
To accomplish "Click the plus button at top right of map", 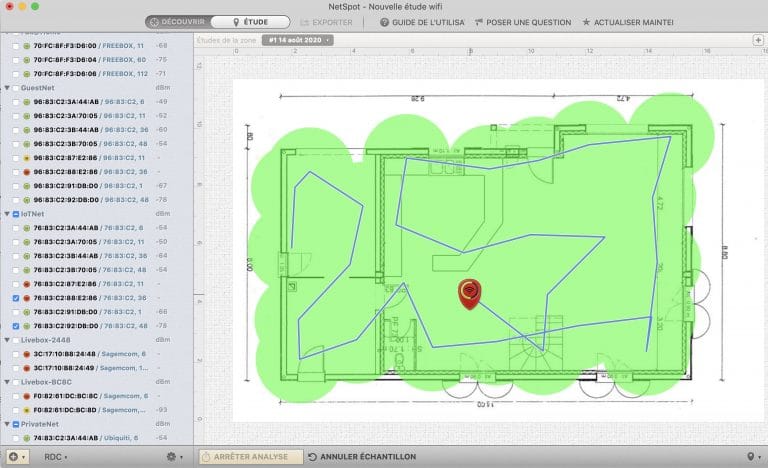I will point(758,40).
